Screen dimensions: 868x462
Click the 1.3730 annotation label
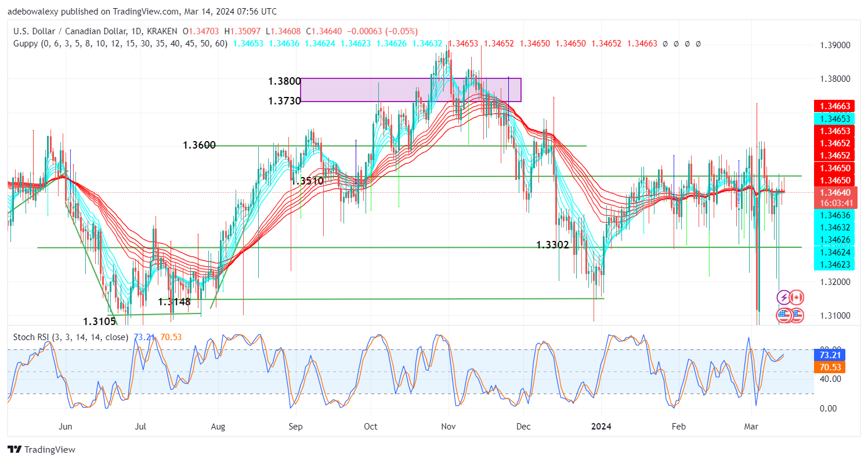coord(284,101)
